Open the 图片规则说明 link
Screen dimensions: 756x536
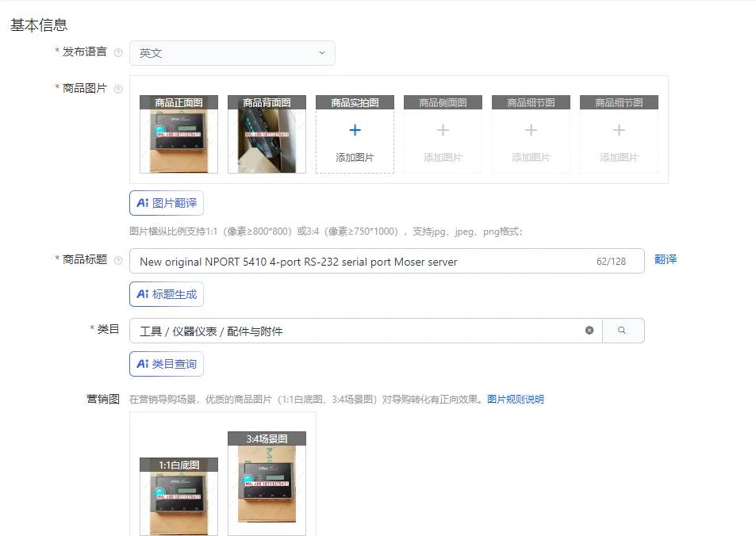pos(516,400)
